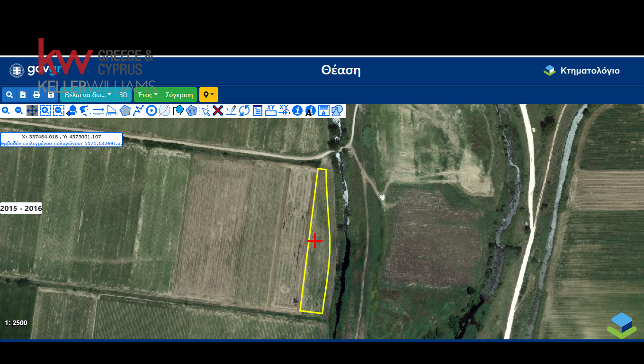644x364 pixels.
Task: Click the search magnifier button
Action: pos(9,95)
